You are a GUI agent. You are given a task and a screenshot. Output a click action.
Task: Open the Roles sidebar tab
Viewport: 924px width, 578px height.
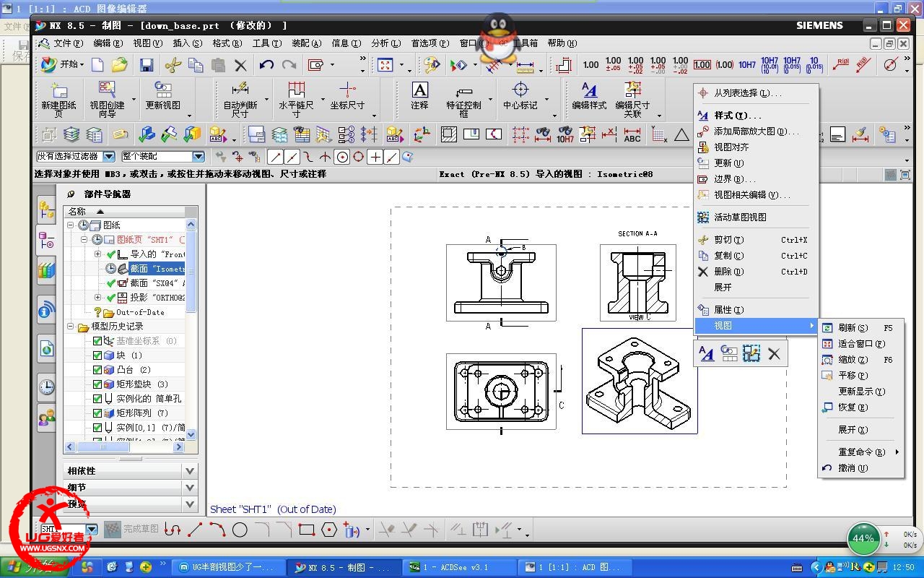coord(47,418)
